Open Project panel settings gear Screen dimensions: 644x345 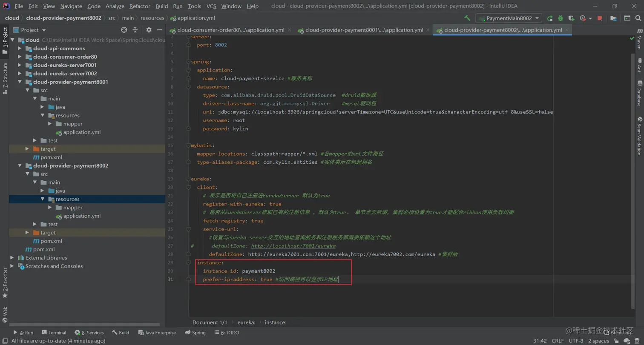pos(149,30)
